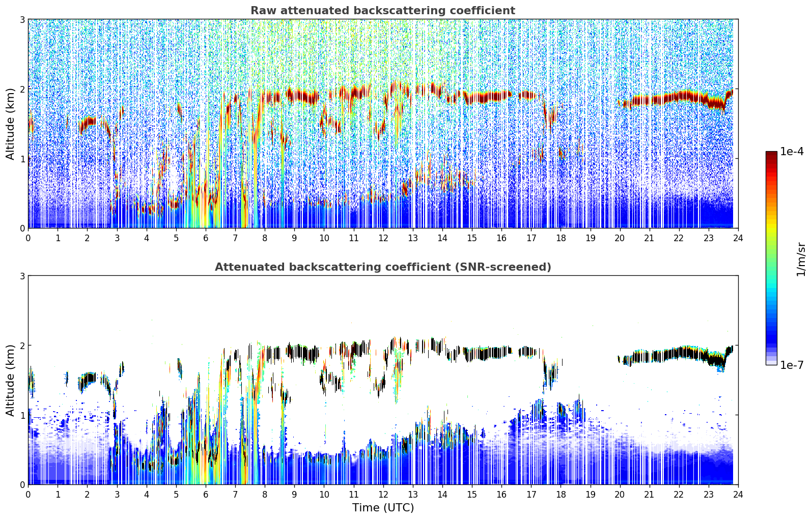Click the '1e-4' colorbar maximum label
Viewport: 812px width, 519px height.
(x=792, y=152)
